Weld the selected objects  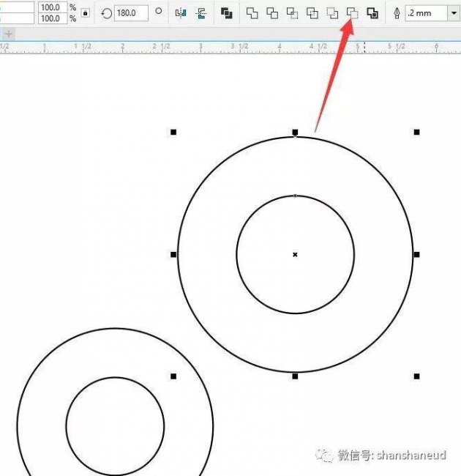point(252,13)
